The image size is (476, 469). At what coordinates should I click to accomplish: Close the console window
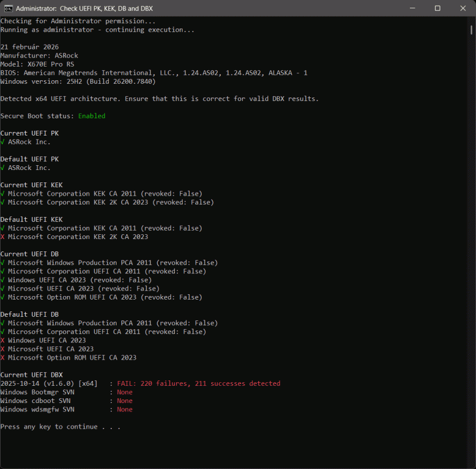[x=463, y=8]
